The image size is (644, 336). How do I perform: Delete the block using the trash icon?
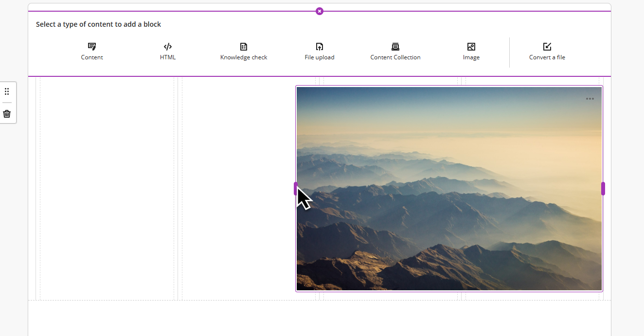click(x=7, y=113)
